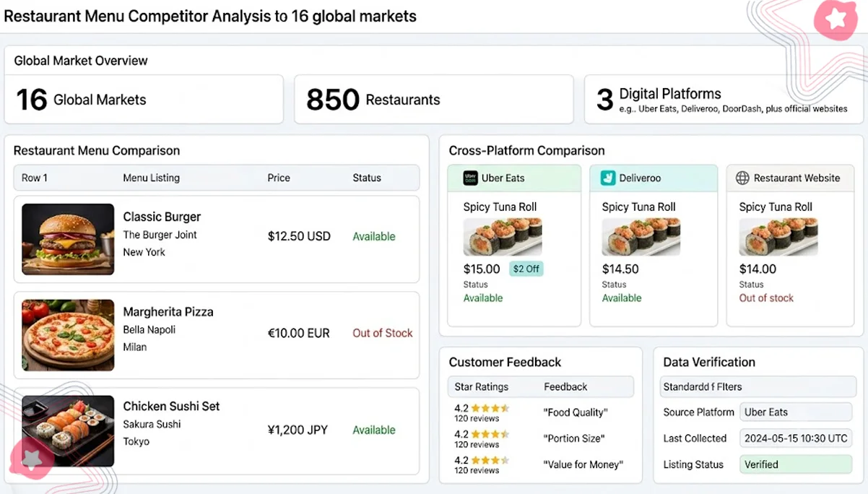Click The Burger Joint restaurant name

(160, 235)
